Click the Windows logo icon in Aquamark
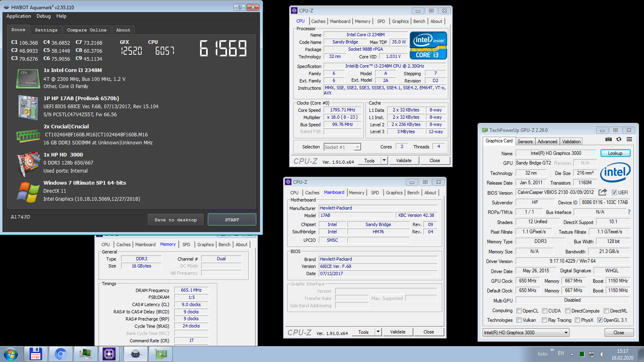644x362 pixels. point(27,192)
